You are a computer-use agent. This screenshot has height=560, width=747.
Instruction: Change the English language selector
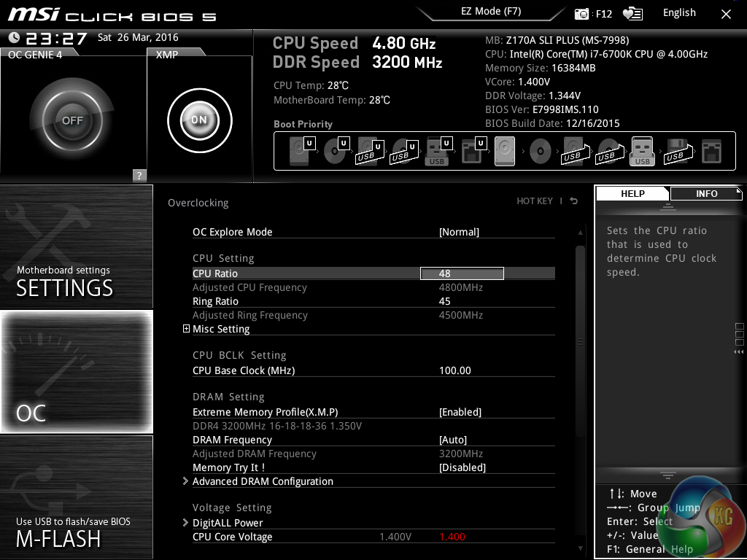[x=679, y=13]
